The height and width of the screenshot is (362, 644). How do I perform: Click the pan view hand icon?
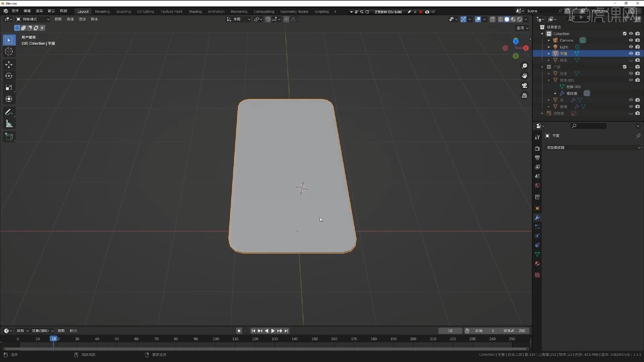[525, 76]
